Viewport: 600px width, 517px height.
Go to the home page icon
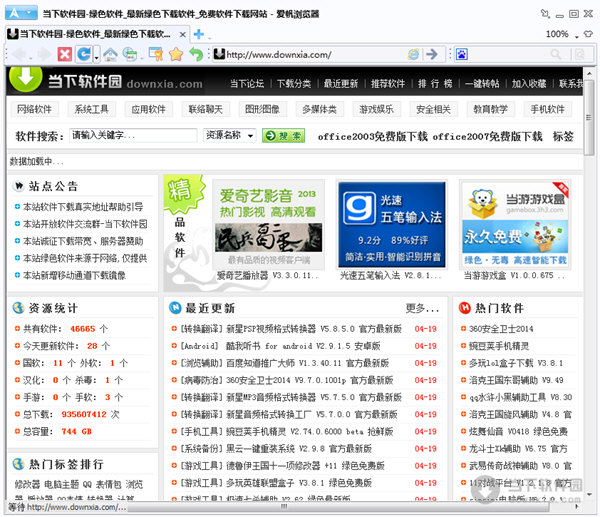pos(110,54)
